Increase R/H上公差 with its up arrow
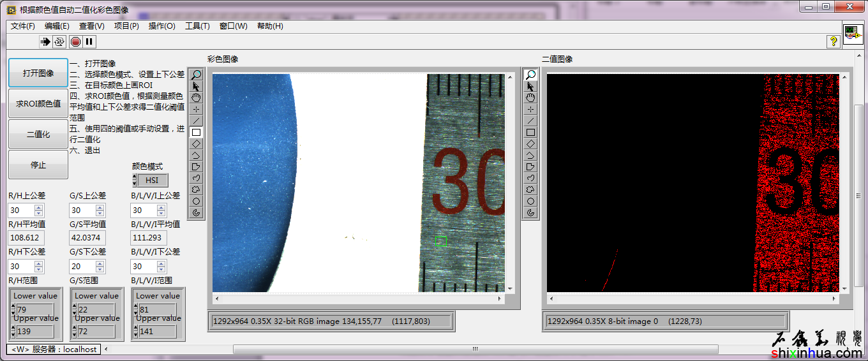The width and height of the screenshot is (868, 361). coord(39,207)
